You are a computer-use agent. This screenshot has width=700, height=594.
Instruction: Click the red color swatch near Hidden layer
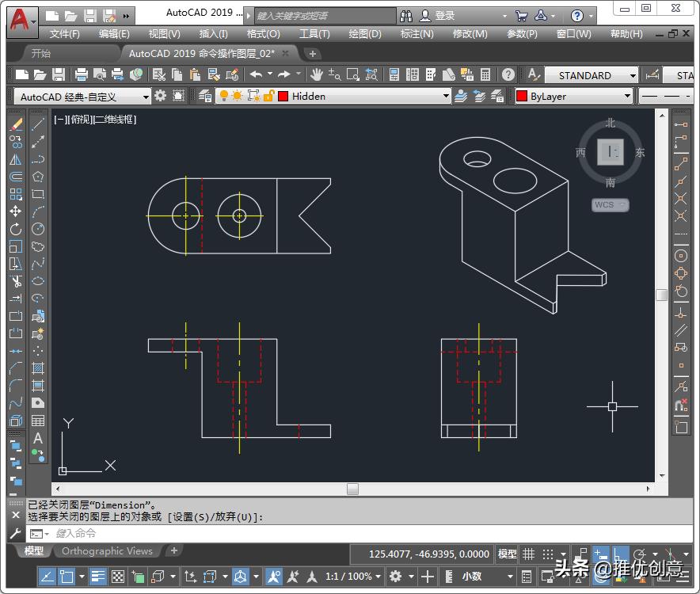[283, 96]
